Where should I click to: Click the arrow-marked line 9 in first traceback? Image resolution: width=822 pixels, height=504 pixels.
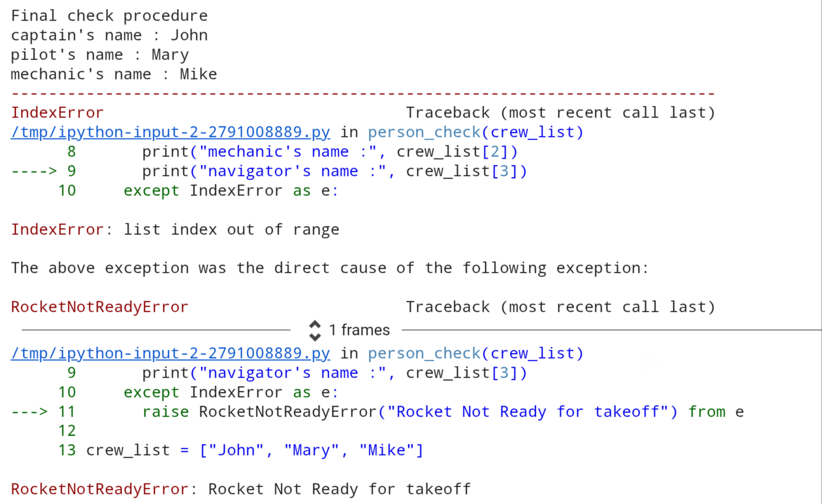point(269,171)
